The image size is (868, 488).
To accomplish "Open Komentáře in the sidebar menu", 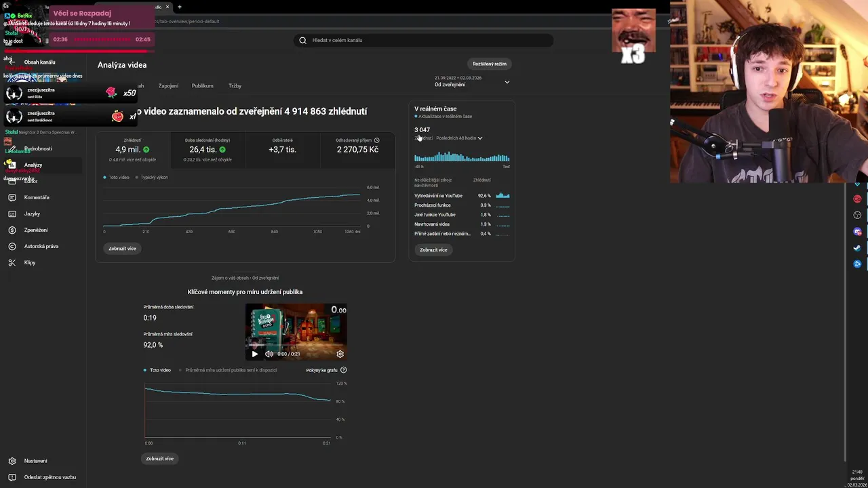I will click(x=43, y=197).
